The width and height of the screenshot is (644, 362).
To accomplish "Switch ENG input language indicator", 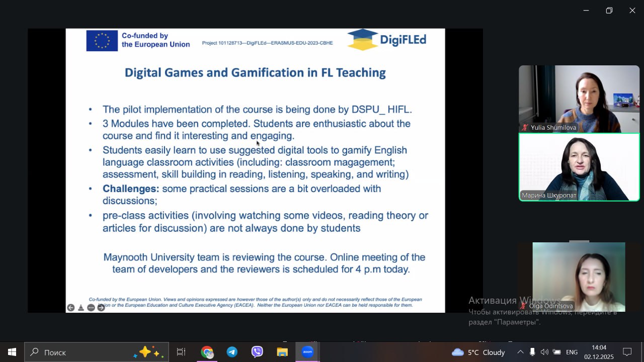I will [x=572, y=352].
